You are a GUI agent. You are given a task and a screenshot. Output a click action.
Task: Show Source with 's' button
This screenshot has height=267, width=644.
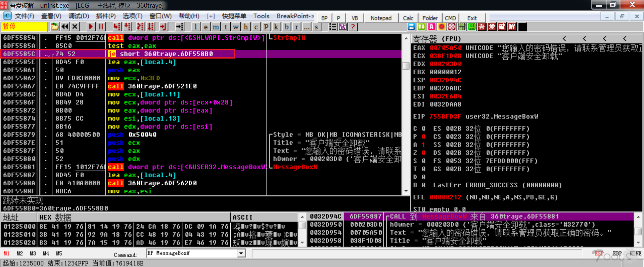[x=316, y=27]
